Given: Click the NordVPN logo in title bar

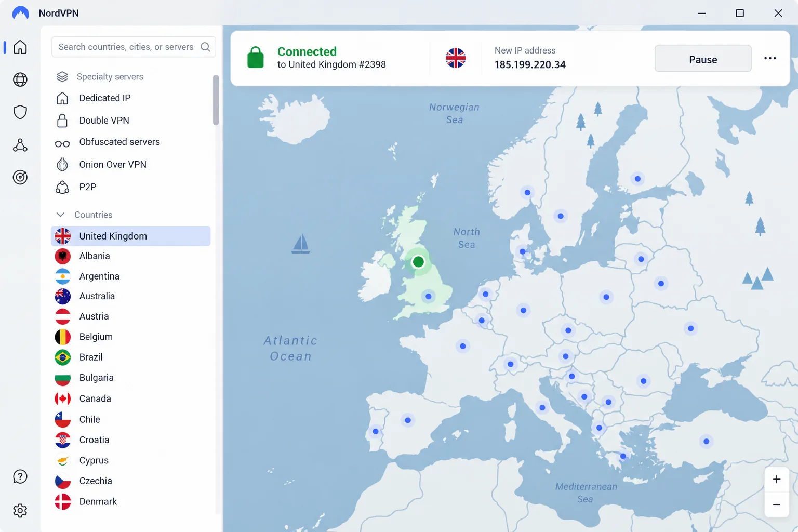Looking at the screenshot, I should [21, 13].
